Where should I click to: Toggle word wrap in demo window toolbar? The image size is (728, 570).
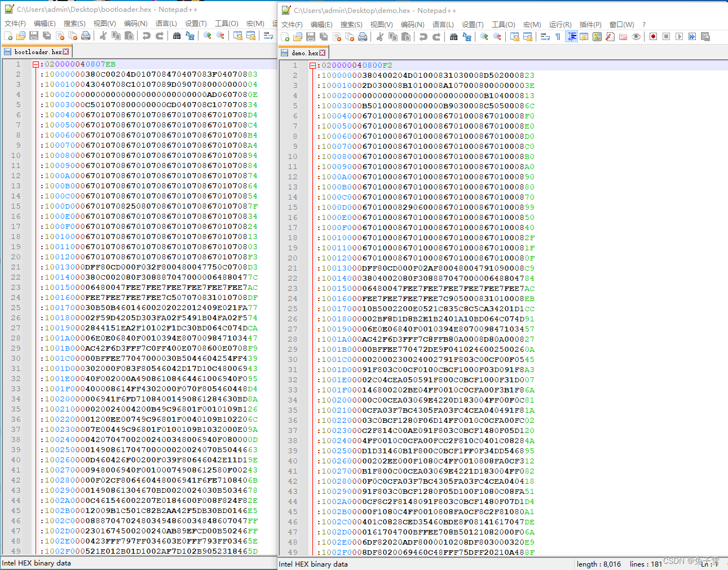[545, 37]
